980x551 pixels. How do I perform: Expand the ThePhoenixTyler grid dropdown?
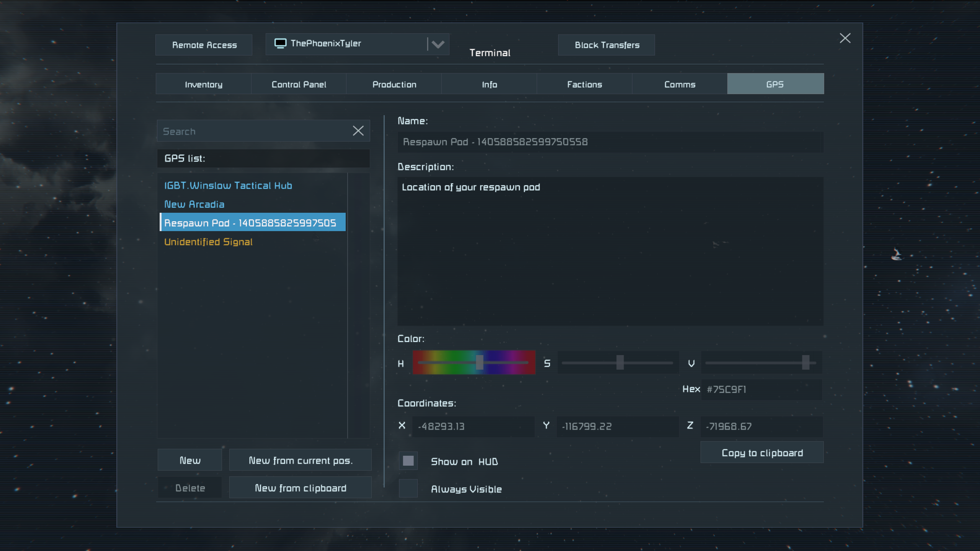click(x=438, y=44)
